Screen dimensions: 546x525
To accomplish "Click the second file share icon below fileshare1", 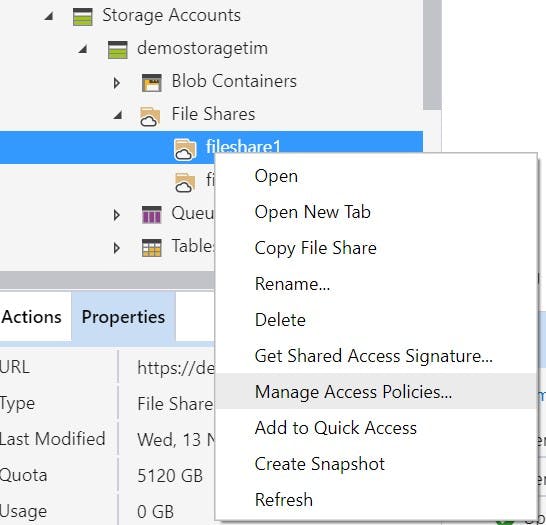I will tap(185, 182).
